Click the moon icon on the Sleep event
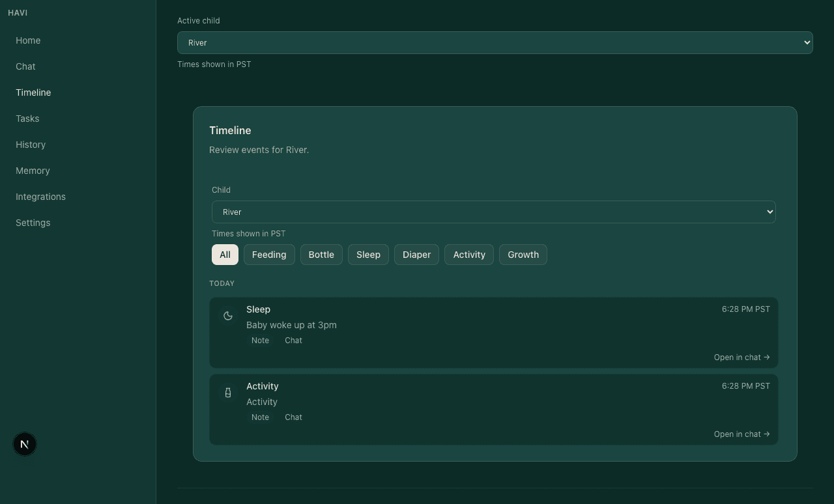 pos(228,315)
